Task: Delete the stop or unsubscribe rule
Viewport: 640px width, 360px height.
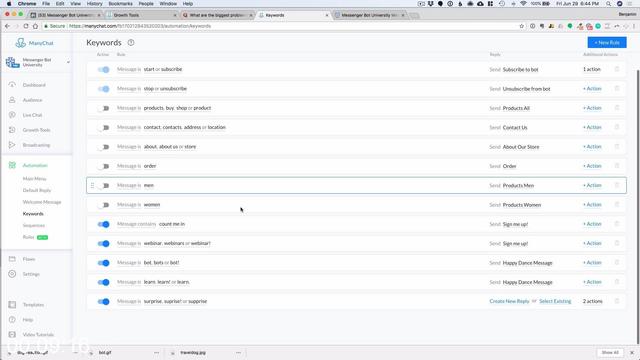Action: 617,89
